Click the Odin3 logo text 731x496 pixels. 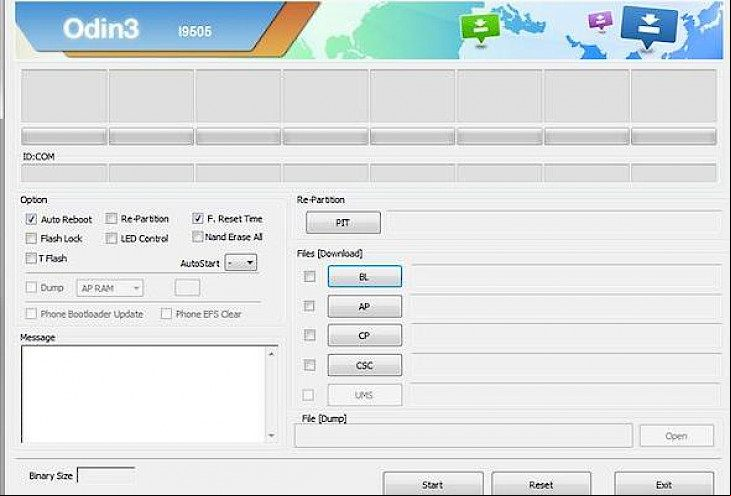click(101, 28)
